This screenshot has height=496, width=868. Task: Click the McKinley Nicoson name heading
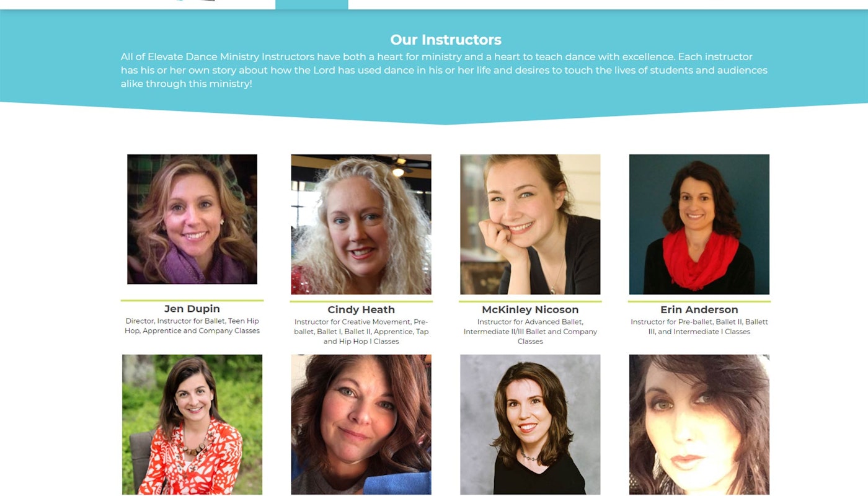point(530,310)
